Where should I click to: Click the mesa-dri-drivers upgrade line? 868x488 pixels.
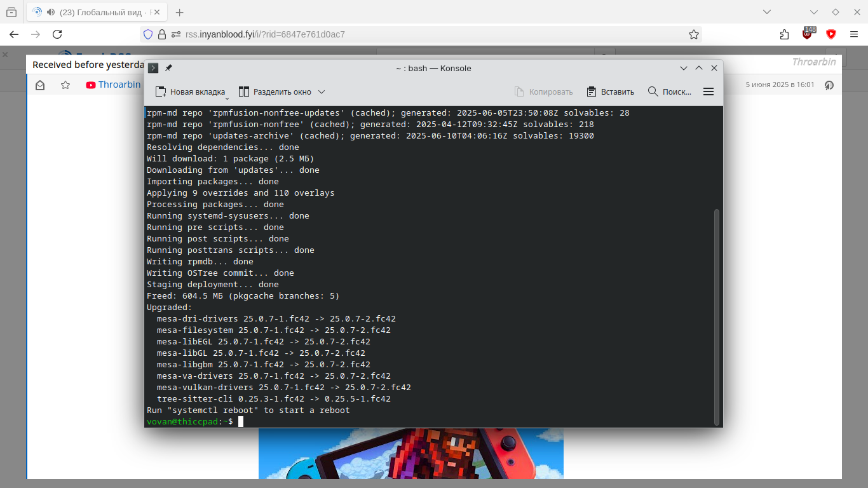click(276, 319)
